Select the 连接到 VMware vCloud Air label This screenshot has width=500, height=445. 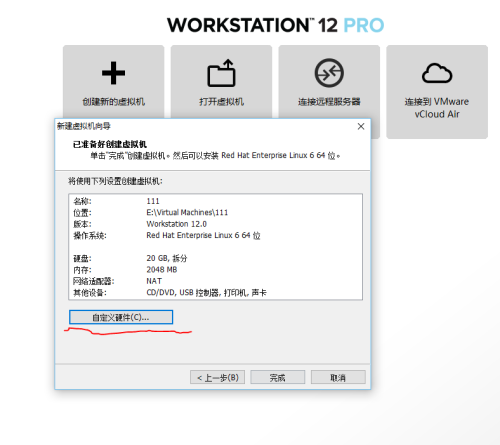pyautogui.click(x=437, y=108)
